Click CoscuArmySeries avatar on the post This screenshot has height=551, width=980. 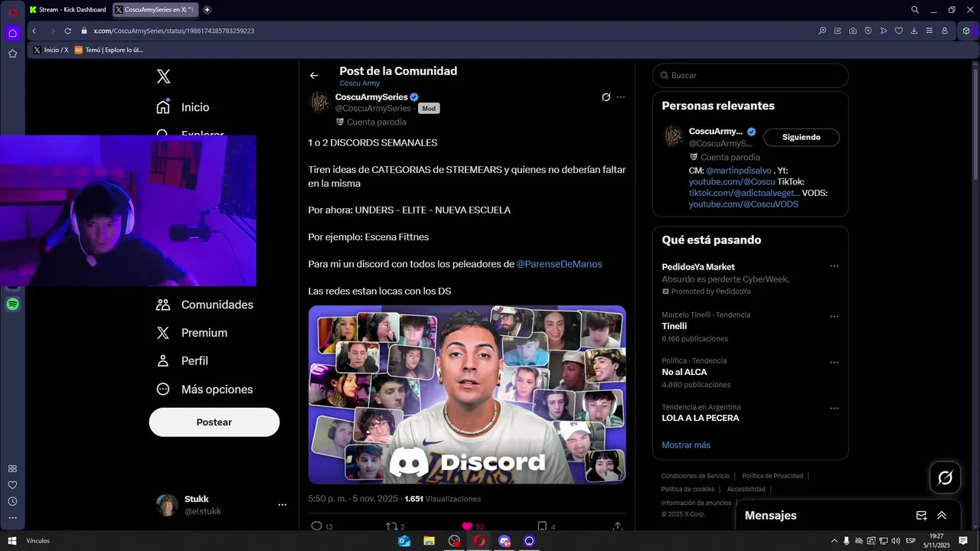[x=320, y=103]
